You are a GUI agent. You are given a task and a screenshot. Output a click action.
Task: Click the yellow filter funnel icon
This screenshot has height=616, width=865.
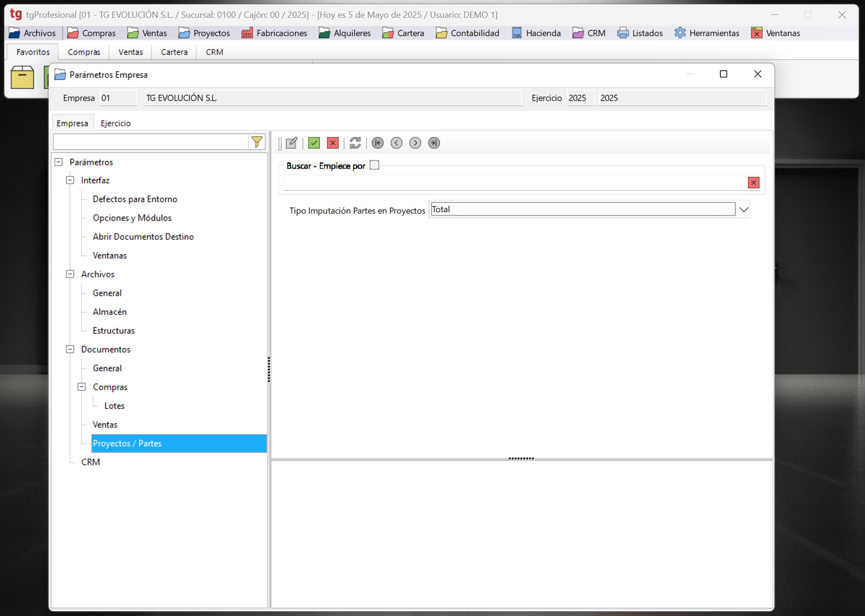click(257, 142)
